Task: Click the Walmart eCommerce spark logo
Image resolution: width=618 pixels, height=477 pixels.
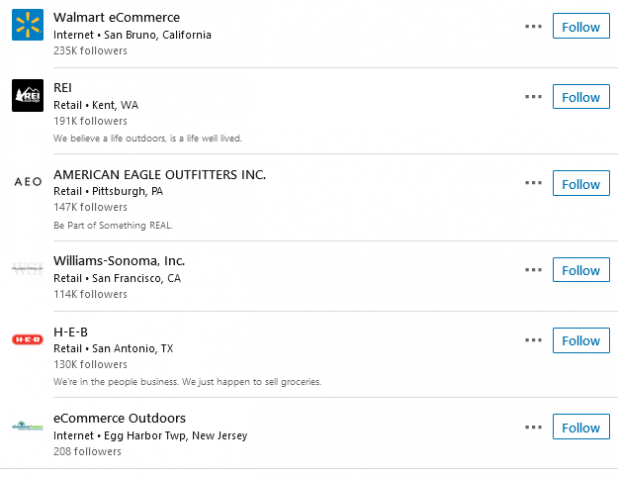Action: [28, 25]
